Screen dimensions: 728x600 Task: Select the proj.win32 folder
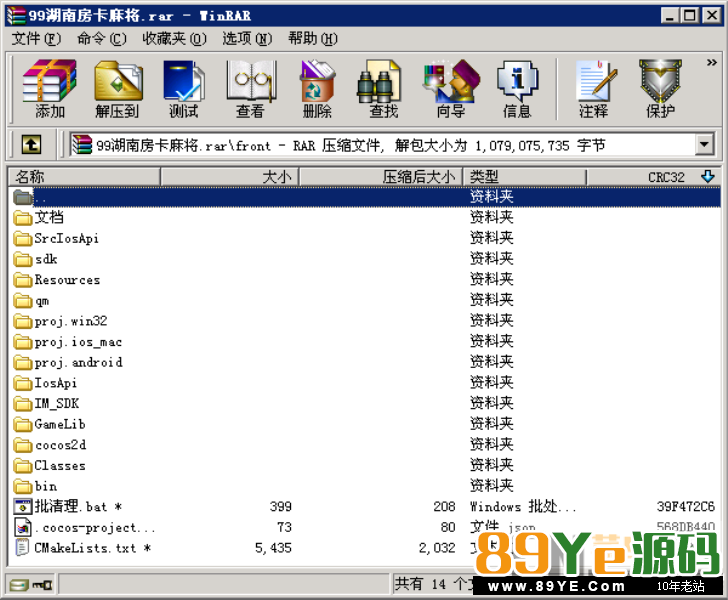tap(60, 321)
